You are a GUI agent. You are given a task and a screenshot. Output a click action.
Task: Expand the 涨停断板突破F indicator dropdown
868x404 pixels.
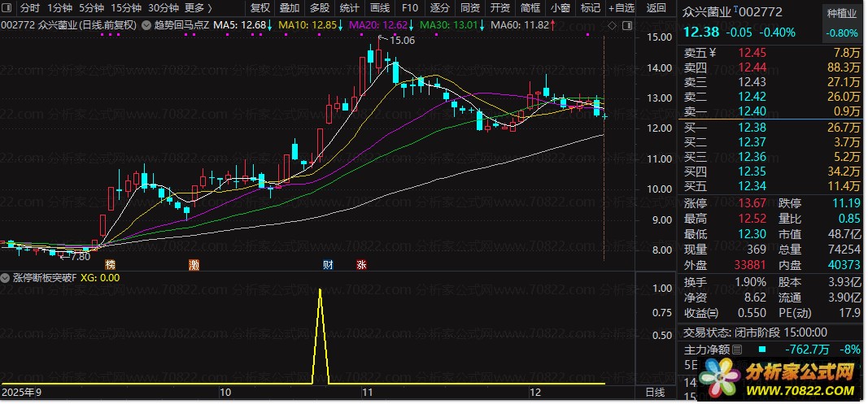6,278
